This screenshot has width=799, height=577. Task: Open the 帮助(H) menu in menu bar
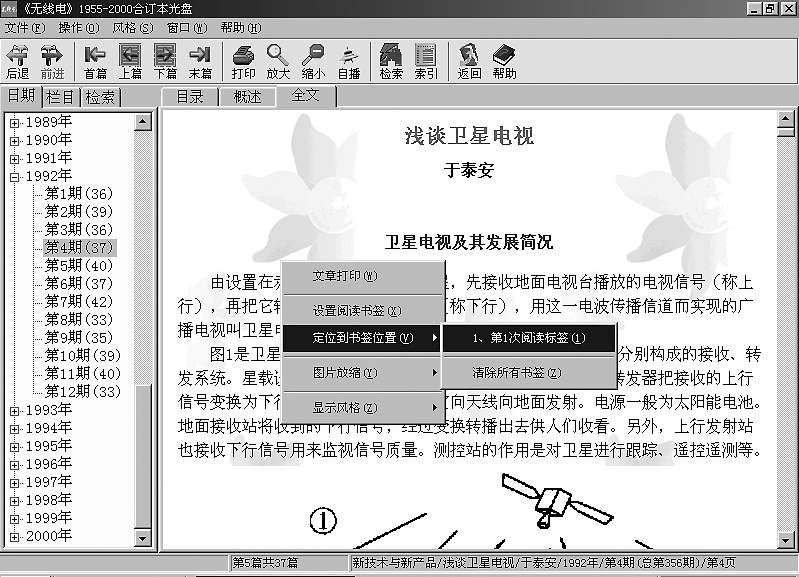241,28
